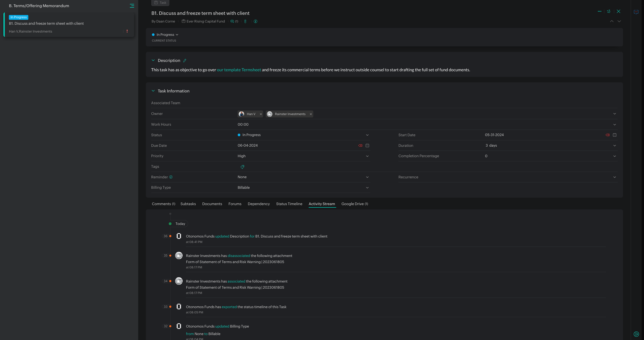Open the list menu icon beside Terms/Offering Memorandum
Screen dimensions: 644x340
132,6
